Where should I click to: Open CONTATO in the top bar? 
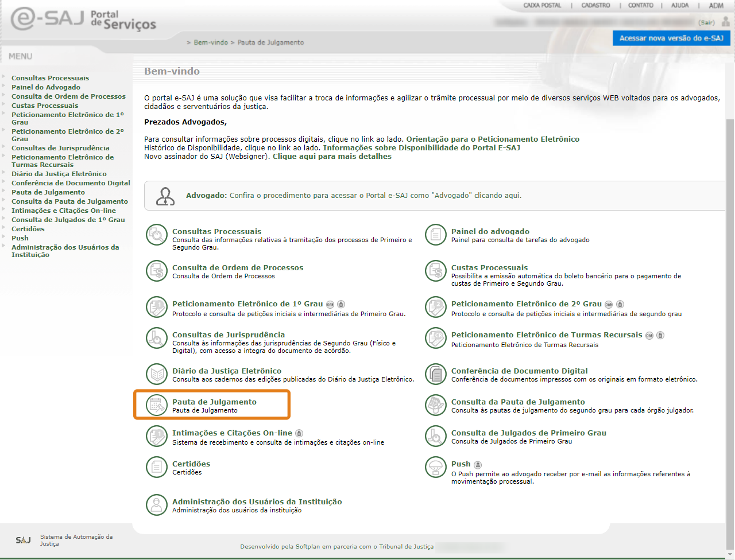(x=641, y=5)
